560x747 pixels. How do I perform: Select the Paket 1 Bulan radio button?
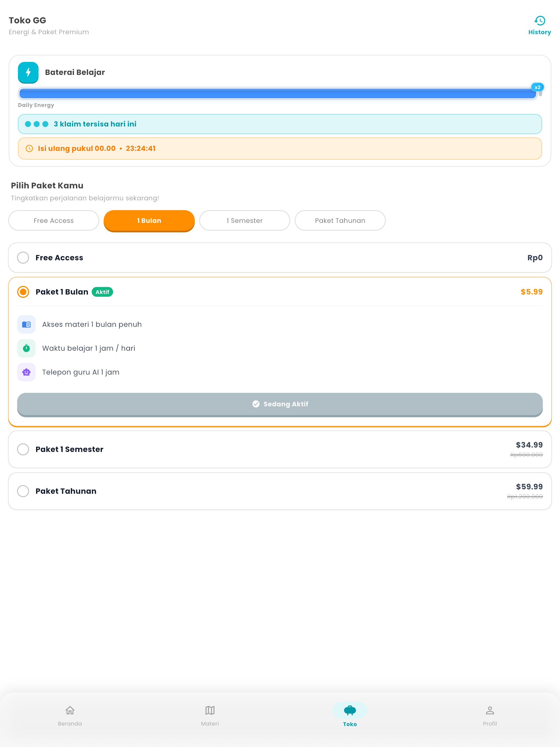(x=23, y=292)
